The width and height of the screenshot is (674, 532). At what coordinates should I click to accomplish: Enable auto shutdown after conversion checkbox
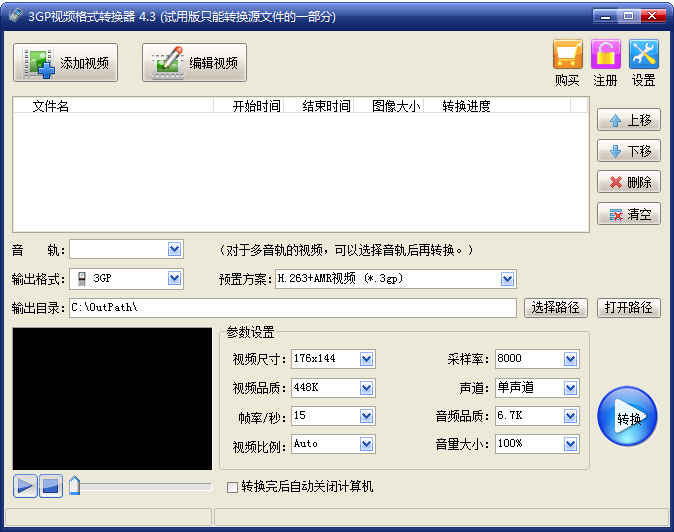coord(233,487)
